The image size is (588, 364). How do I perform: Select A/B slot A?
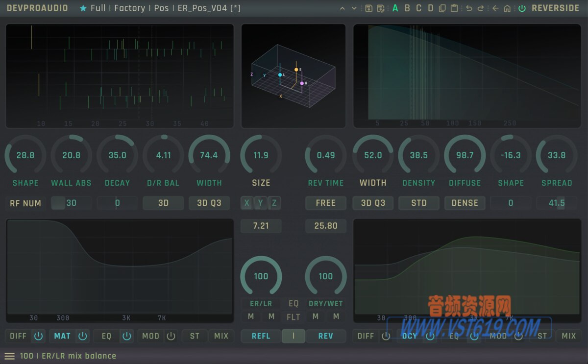tap(395, 8)
